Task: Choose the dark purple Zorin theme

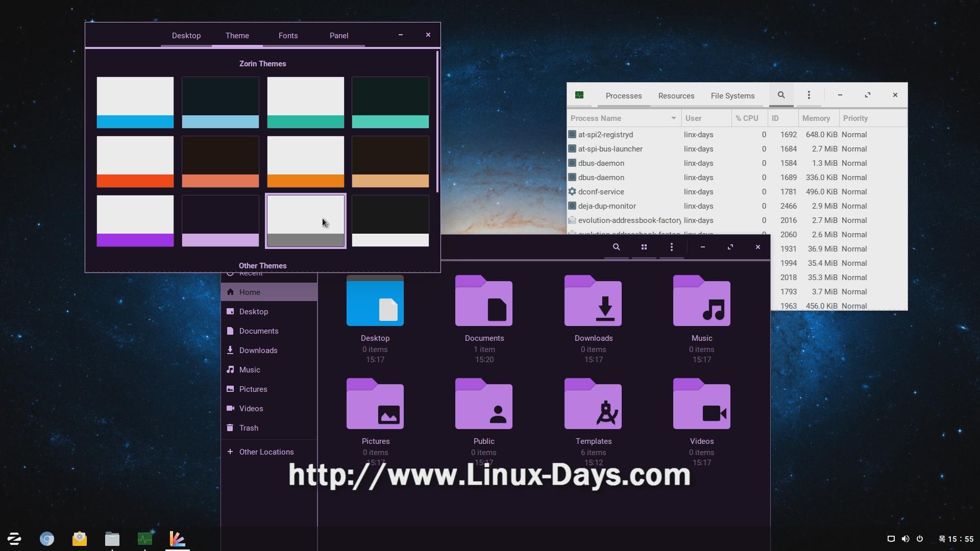Action: click(x=220, y=221)
